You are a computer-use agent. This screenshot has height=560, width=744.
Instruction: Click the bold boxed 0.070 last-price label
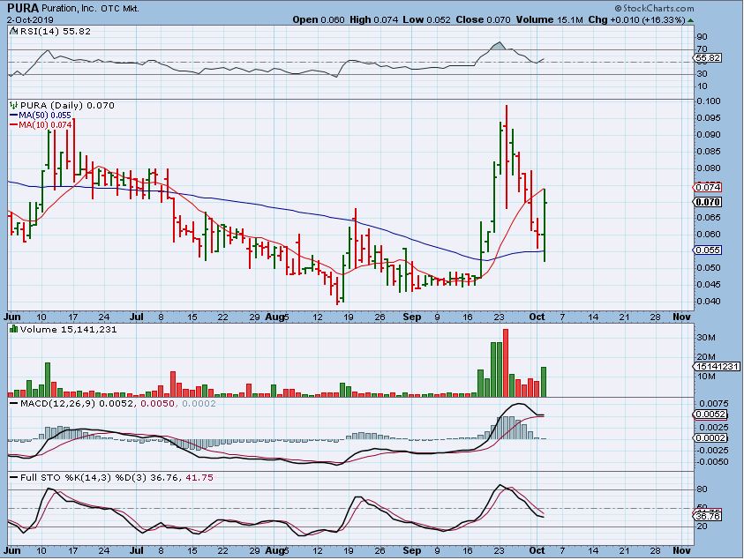(708, 202)
